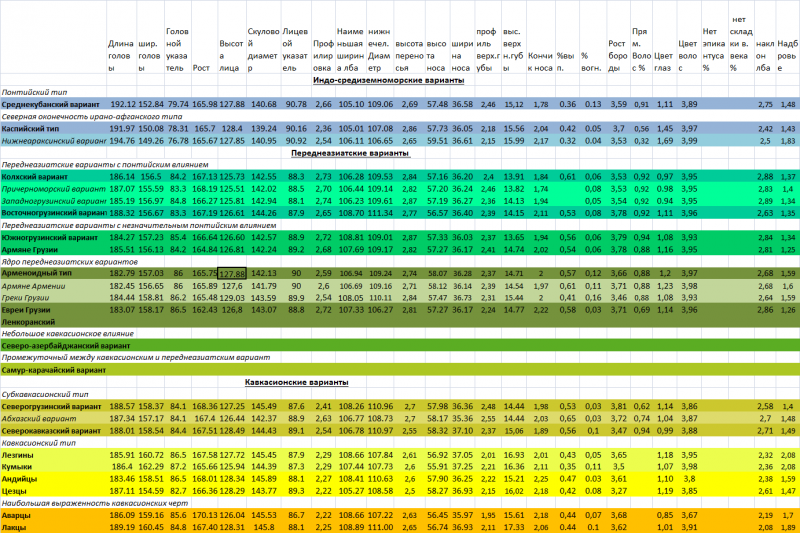
Task: Click the 'Самур-карачайский вариант' row label
Action: point(54,370)
